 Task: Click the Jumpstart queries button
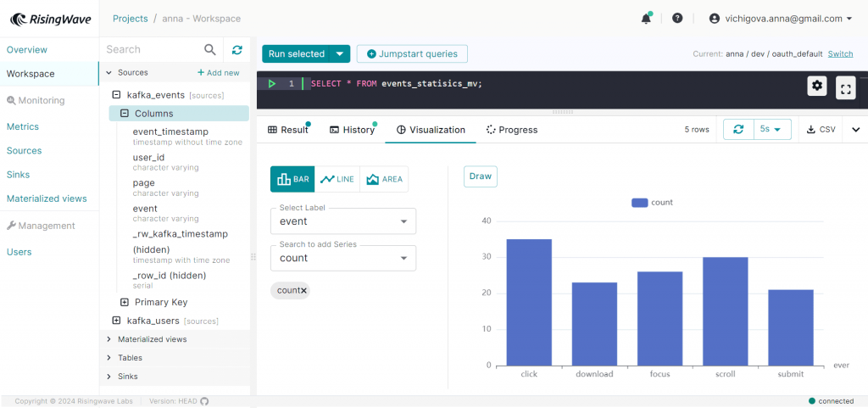click(412, 53)
